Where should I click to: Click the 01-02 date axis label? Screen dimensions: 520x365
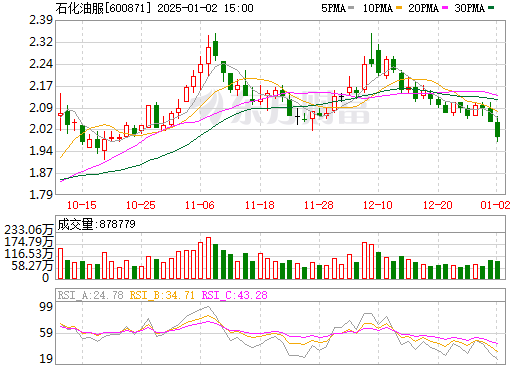[495, 205]
